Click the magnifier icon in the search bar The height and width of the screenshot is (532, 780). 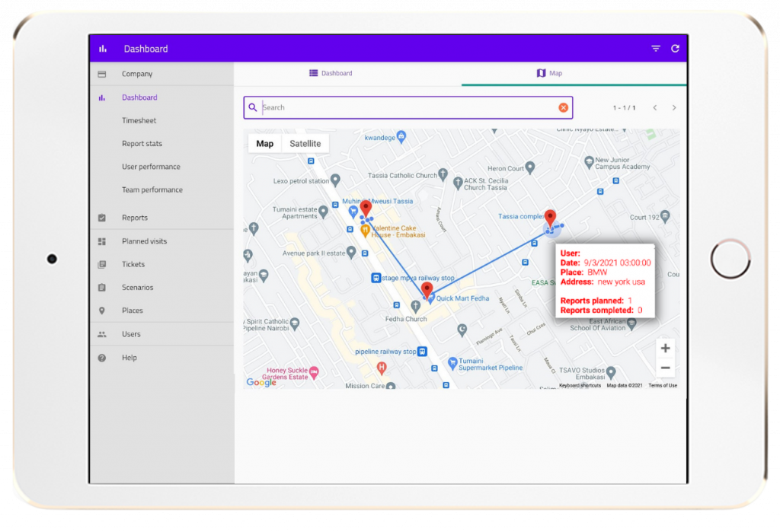click(x=254, y=107)
